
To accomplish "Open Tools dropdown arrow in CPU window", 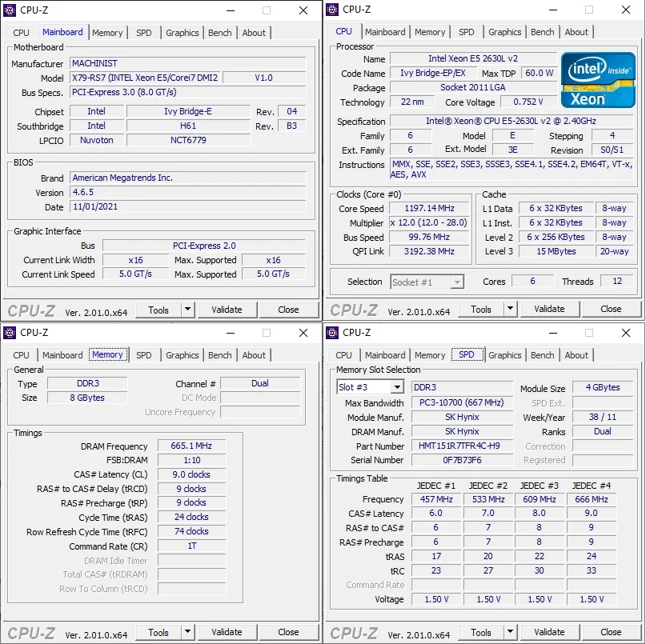I will click(510, 309).
